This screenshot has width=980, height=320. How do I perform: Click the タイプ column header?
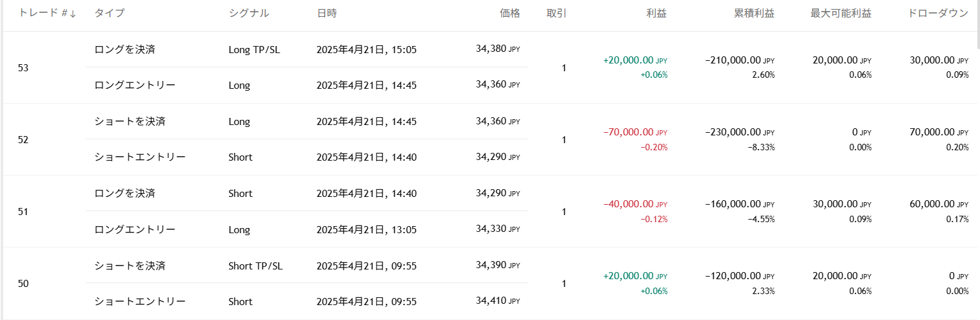109,13
